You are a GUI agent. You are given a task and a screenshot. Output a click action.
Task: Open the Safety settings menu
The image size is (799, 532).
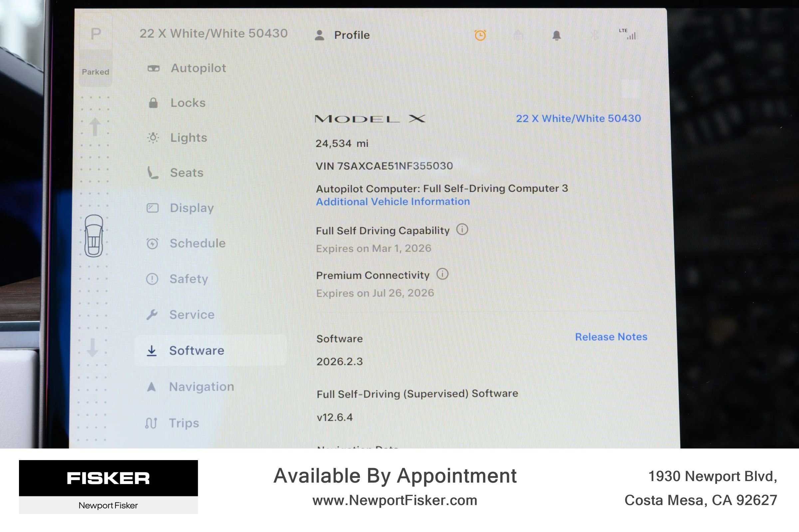pyautogui.click(x=188, y=279)
